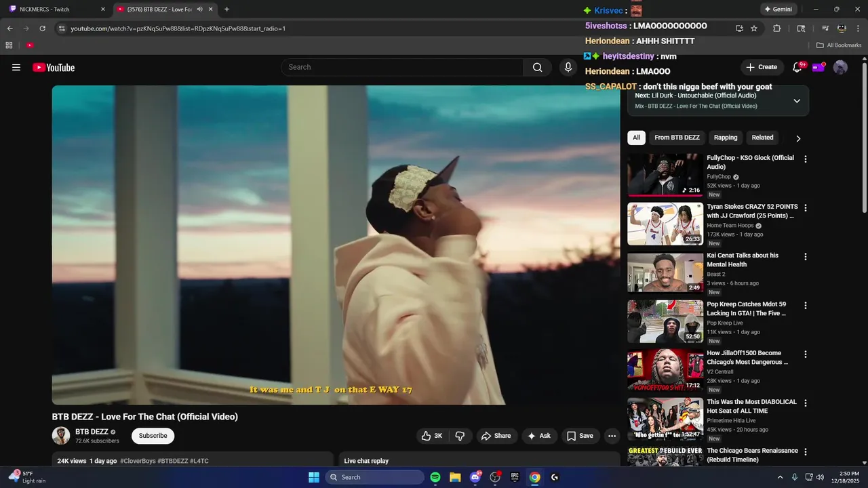Mute the BTB DEZZ tab audio

click(x=199, y=9)
